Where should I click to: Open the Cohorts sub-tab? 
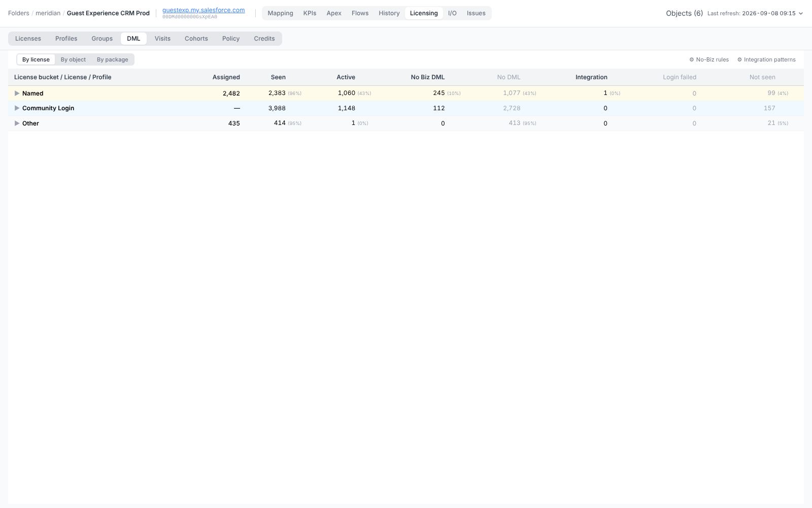pyautogui.click(x=196, y=39)
